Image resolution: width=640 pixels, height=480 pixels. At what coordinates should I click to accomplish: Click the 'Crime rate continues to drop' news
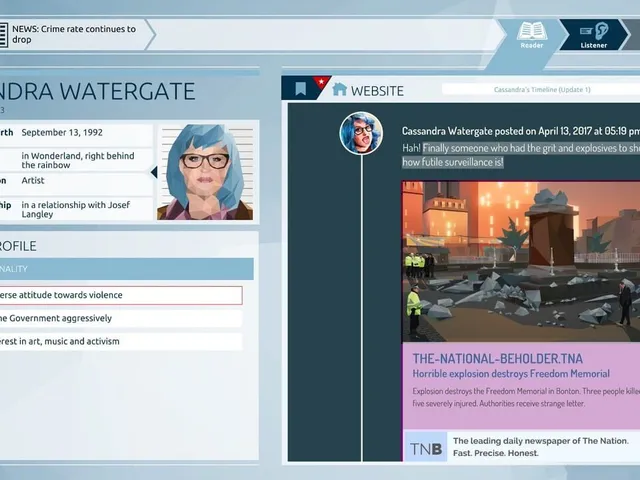74,34
